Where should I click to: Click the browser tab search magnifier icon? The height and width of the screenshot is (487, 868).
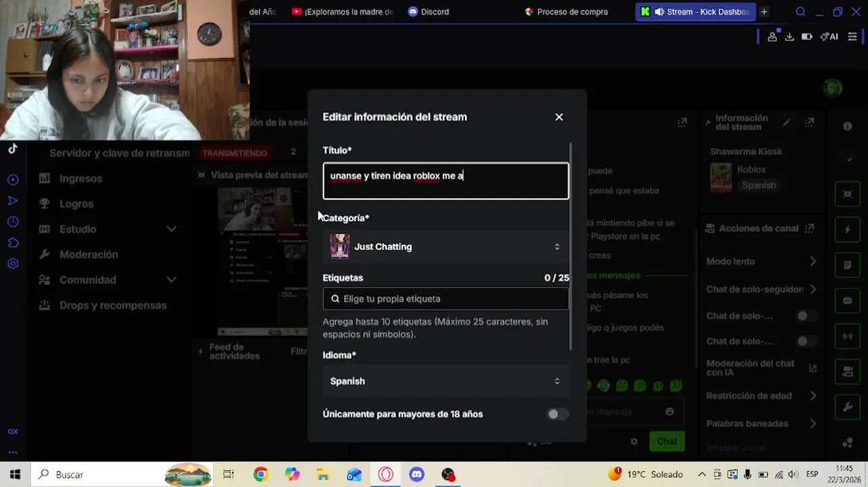[x=800, y=11]
